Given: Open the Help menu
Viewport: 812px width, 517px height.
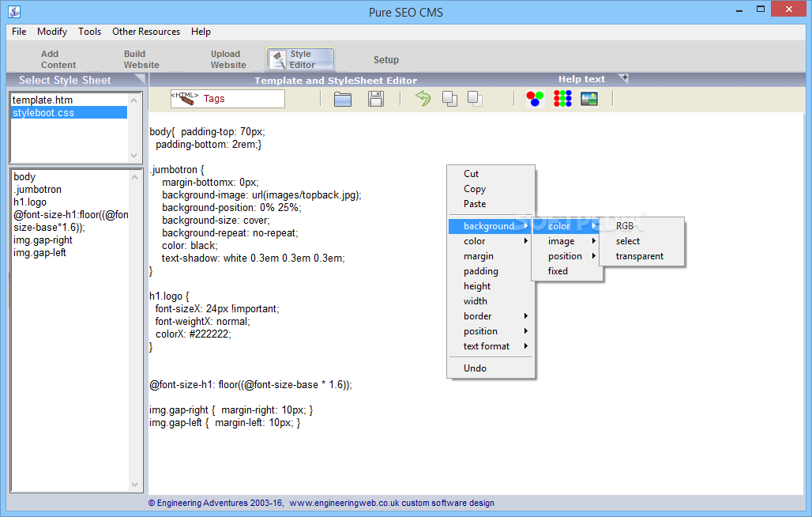Looking at the screenshot, I should (x=201, y=32).
